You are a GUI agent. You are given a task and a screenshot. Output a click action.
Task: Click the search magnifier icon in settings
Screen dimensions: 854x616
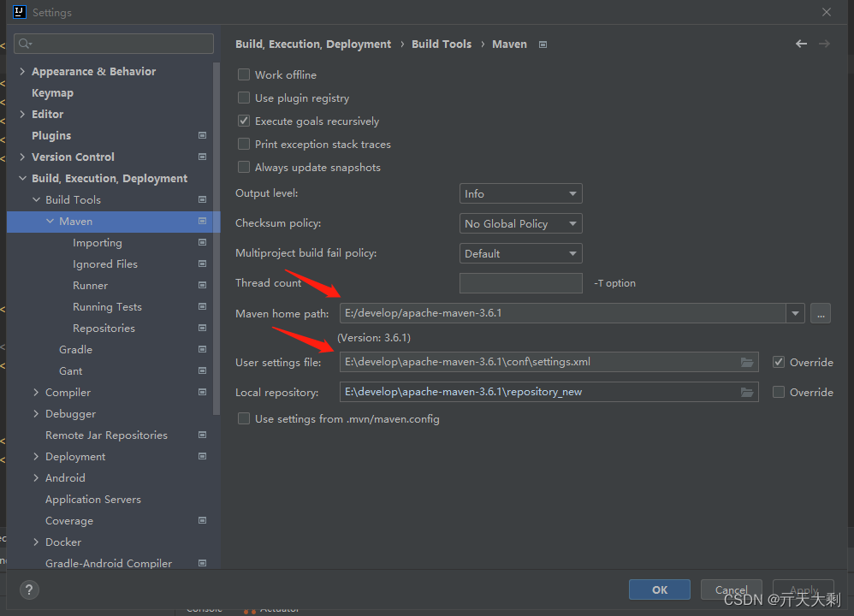(x=24, y=44)
